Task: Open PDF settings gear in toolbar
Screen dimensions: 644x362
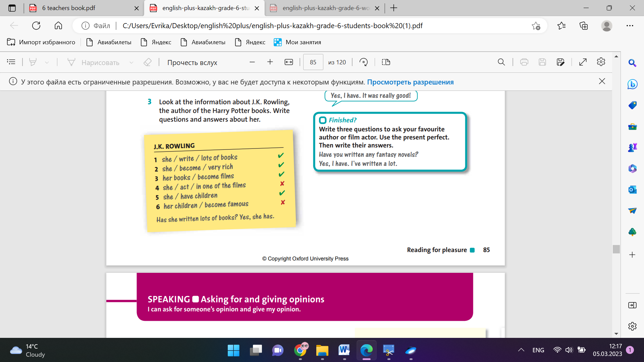Action: (x=601, y=62)
